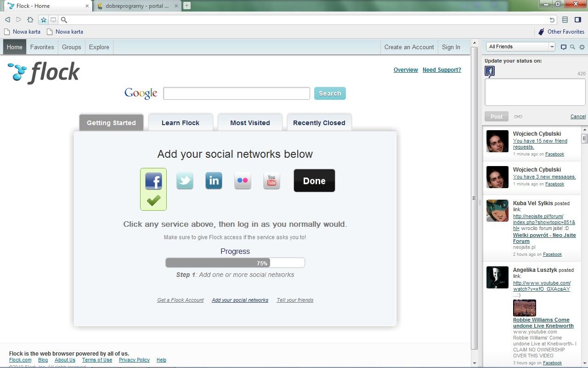Click the sidebar status bubble icon
This screenshot has width=588, height=368.
(564, 47)
